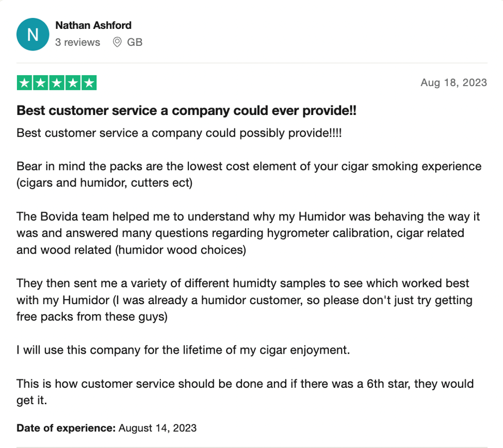Click the paragraph about humidity samples

[245, 300]
